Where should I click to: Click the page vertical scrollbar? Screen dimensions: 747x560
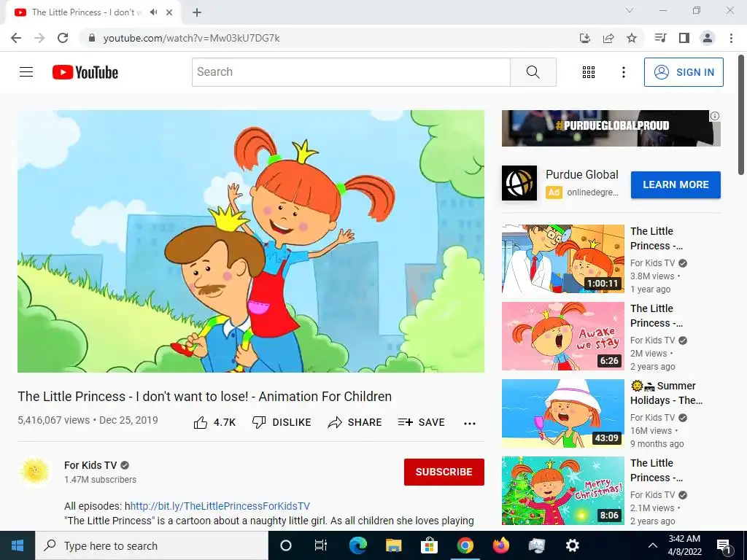point(741,114)
